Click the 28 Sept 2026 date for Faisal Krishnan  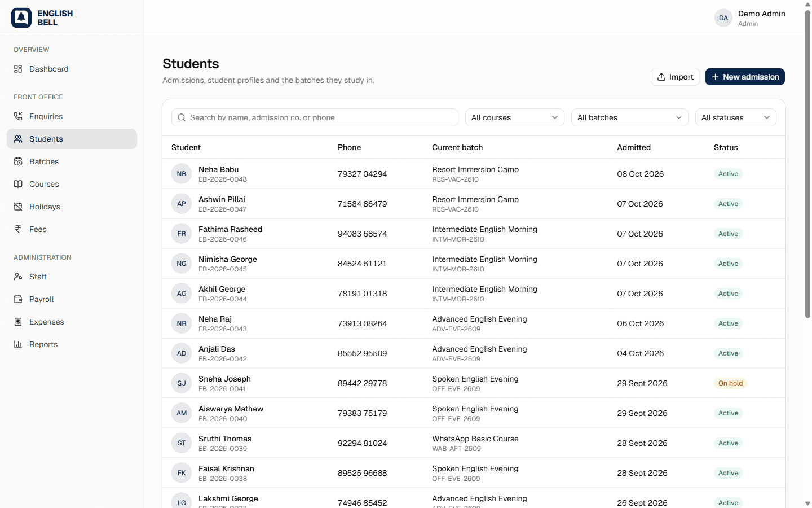coord(642,473)
